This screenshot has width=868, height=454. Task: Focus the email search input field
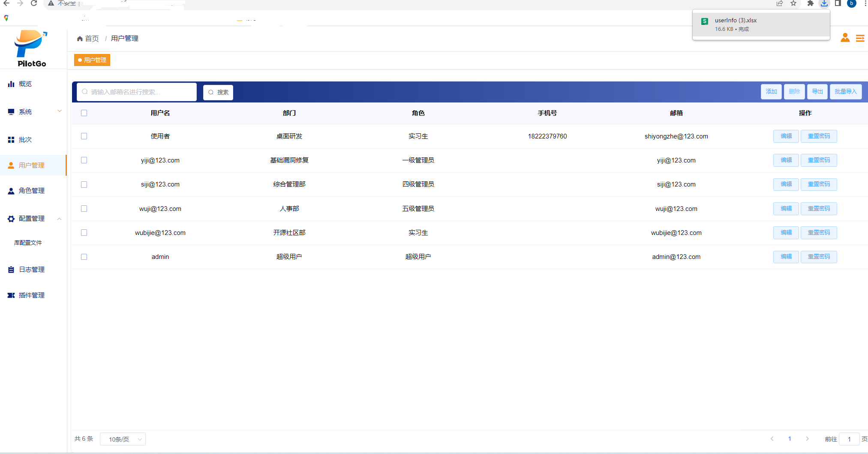tap(137, 92)
